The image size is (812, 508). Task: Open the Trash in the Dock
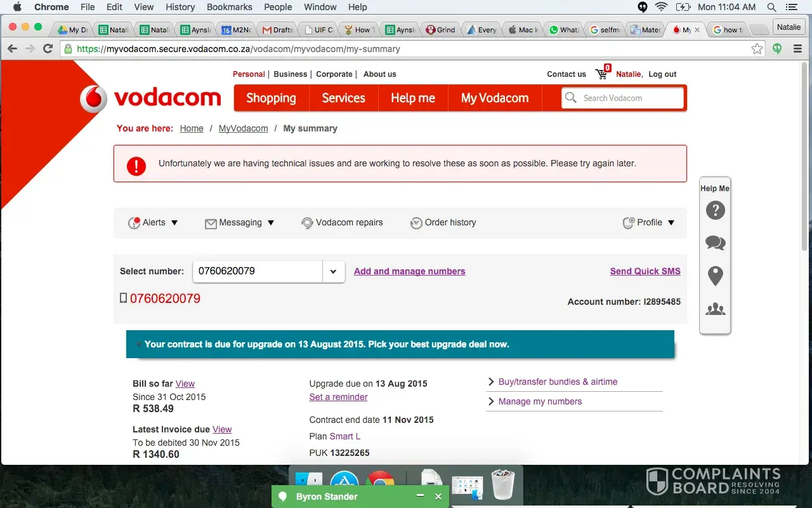coord(503,486)
